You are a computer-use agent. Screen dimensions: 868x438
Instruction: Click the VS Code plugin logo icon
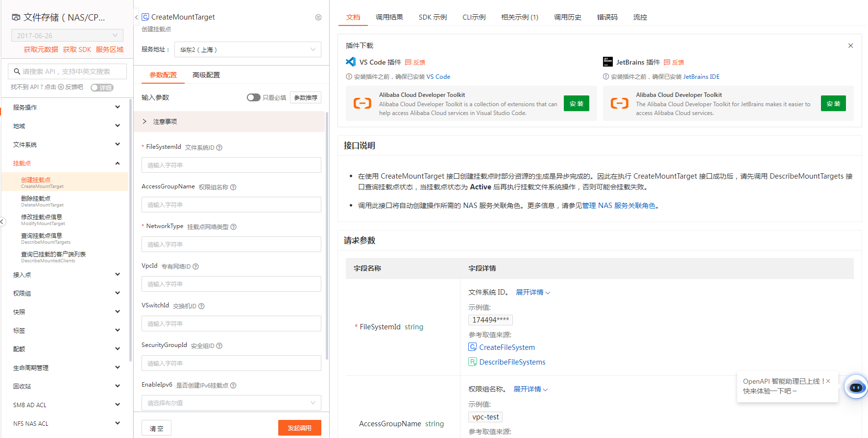tap(351, 62)
